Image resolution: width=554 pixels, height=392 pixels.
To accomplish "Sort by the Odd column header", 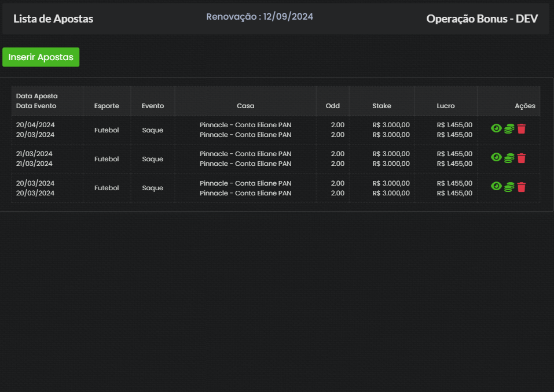I will pyautogui.click(x=332, y=106).
